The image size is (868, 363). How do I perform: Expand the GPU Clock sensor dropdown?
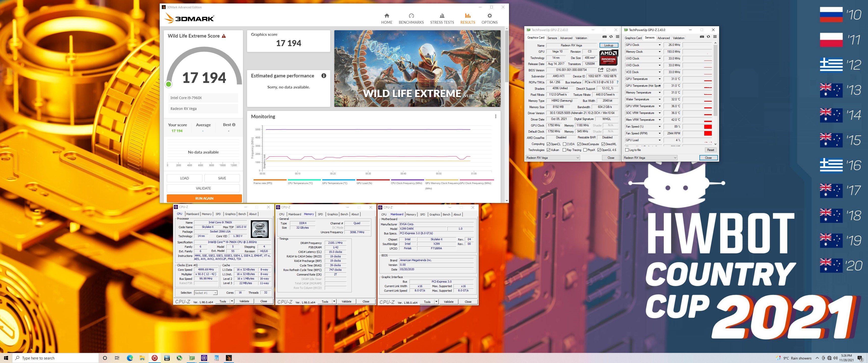(x=660, y=45)
